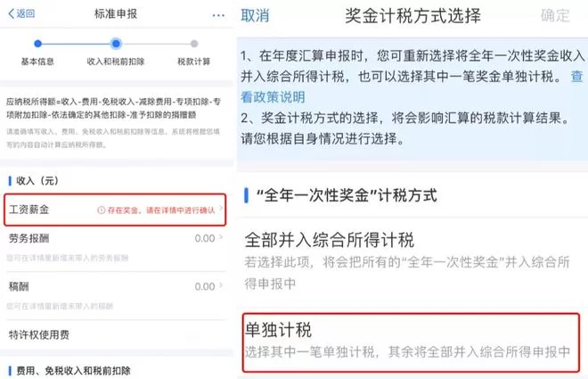Open 工资薪金 income details row
This screenshot has height=379, width=588.
115,210
